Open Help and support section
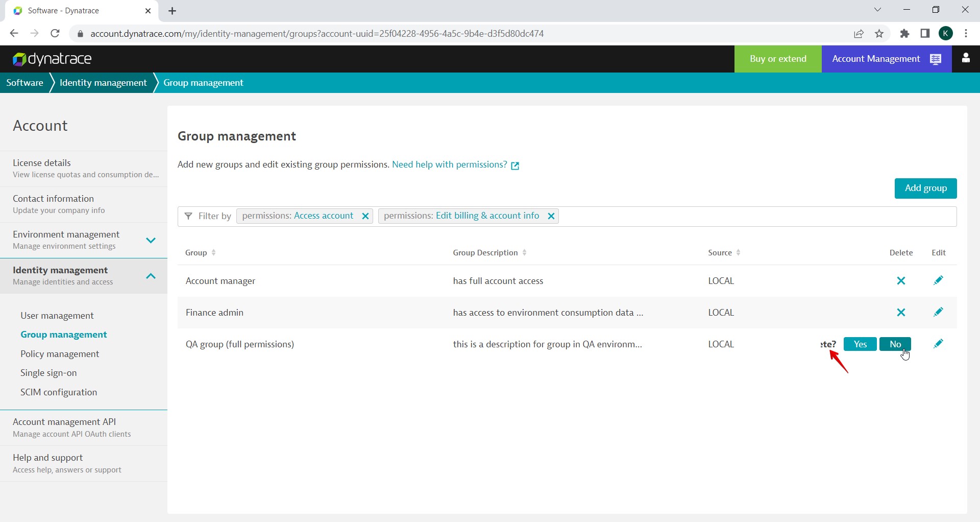 [x=84, y=463]
